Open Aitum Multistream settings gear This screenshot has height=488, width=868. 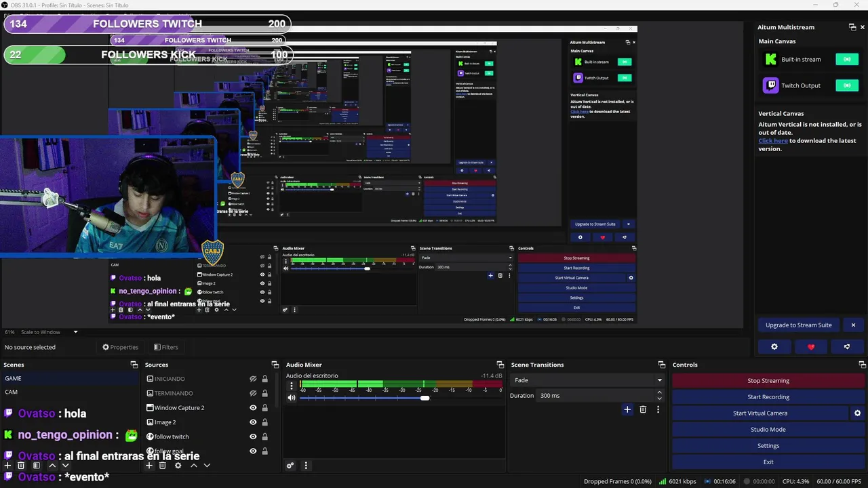click(x=774, y=346)
